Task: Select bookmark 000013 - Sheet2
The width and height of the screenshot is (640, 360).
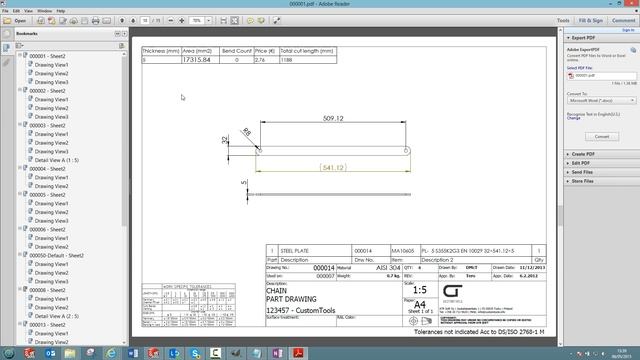Action: (47, 325)
